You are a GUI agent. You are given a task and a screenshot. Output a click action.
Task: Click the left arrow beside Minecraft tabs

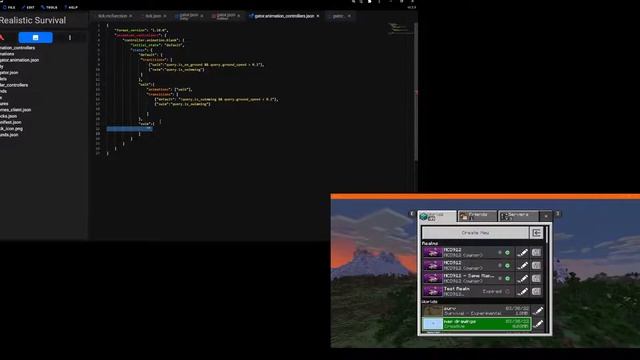click(x=411, y=213)
